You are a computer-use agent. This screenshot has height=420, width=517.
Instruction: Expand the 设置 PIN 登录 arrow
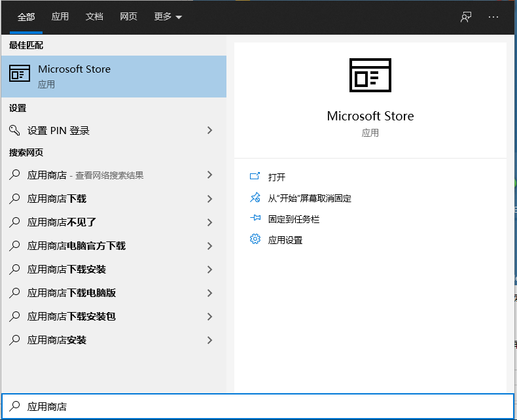[x=209, y=130]
